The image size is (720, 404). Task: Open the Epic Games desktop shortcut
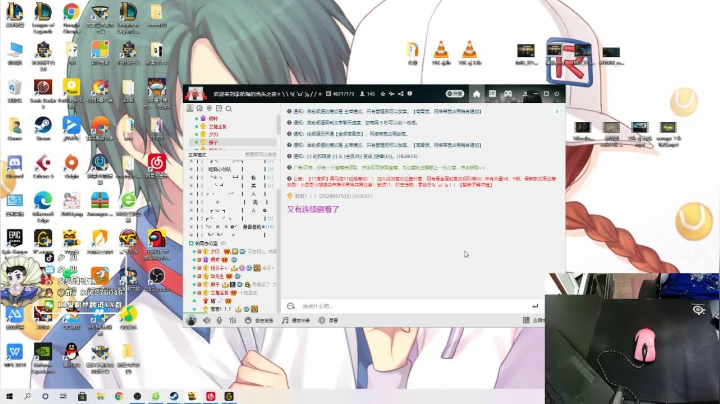[x=15, y=242]
